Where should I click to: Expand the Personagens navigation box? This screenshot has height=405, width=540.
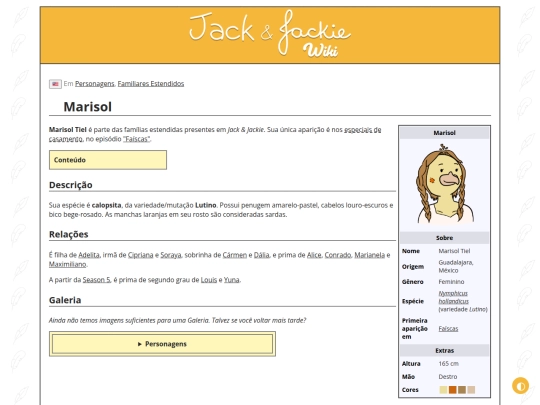coord(162,344)
